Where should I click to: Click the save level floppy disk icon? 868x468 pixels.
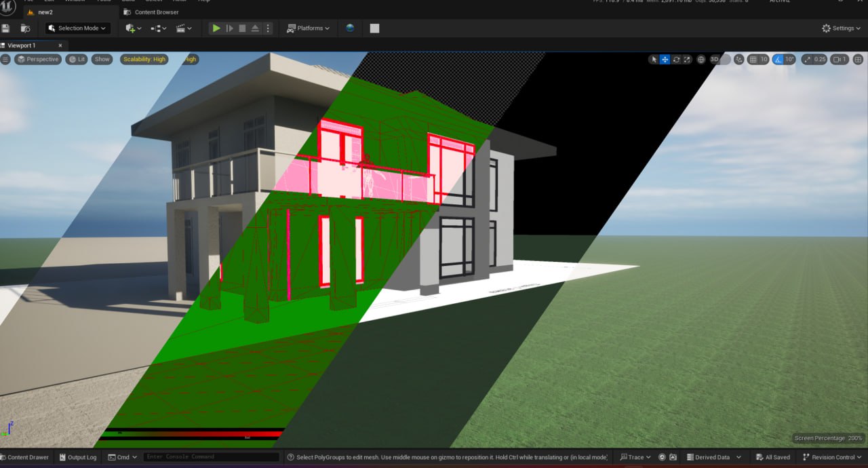(6, 28)
